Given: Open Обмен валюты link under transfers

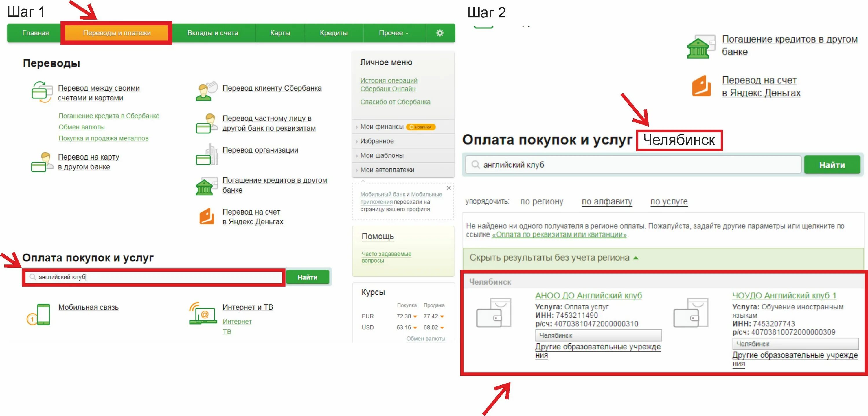Looking at the screenshot, I should coord(82,127).
